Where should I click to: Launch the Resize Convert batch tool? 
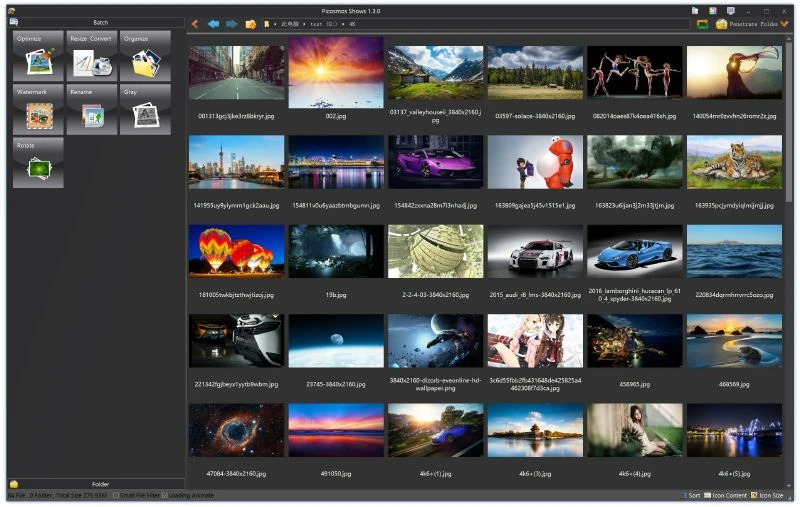[91, 56]
